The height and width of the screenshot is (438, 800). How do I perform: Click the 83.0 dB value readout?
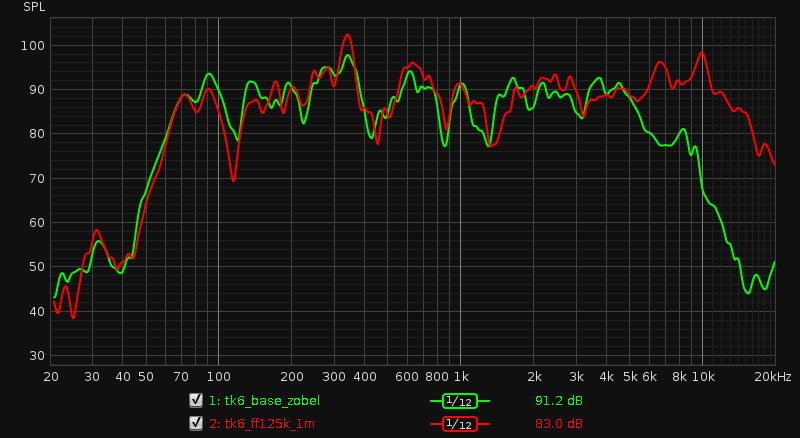559,424
